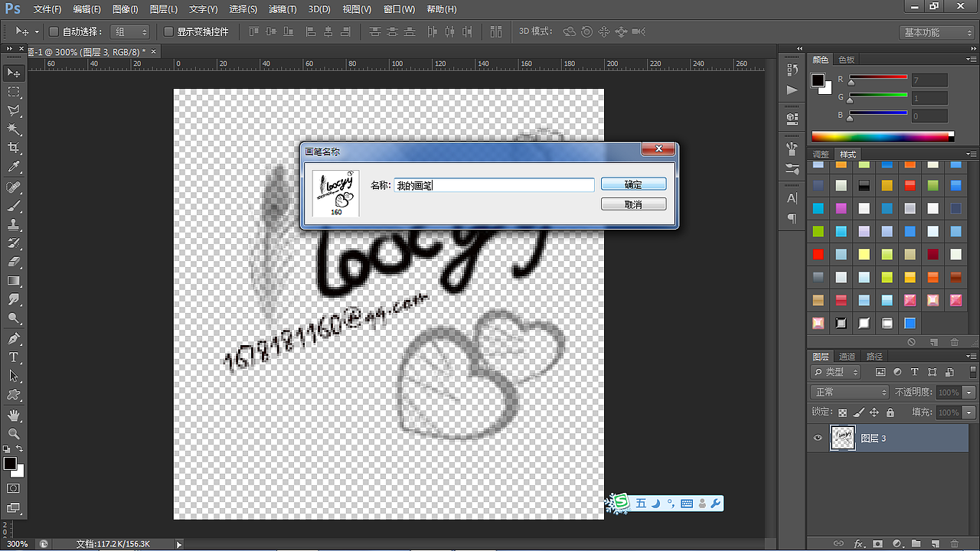The width and height of the screenshot is (980, 551).
Task: Toggle Quick Mask mode
Action: (x=14, y=488)
